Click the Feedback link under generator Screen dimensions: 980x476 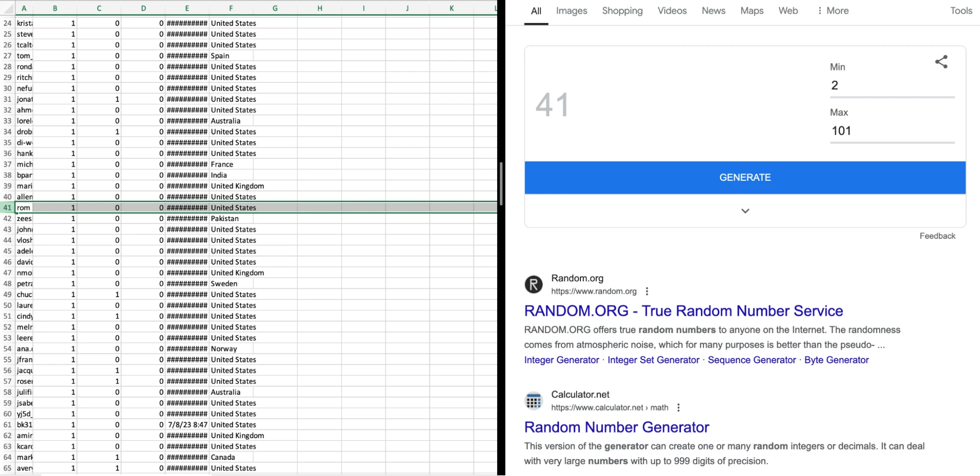point(937,236)
